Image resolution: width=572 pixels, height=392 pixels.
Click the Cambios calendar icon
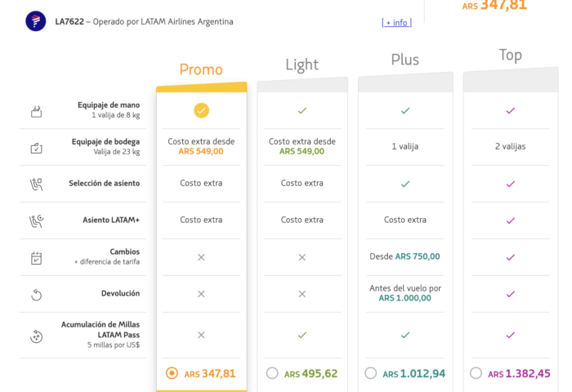pyautogui.click(x=36, y=258)
